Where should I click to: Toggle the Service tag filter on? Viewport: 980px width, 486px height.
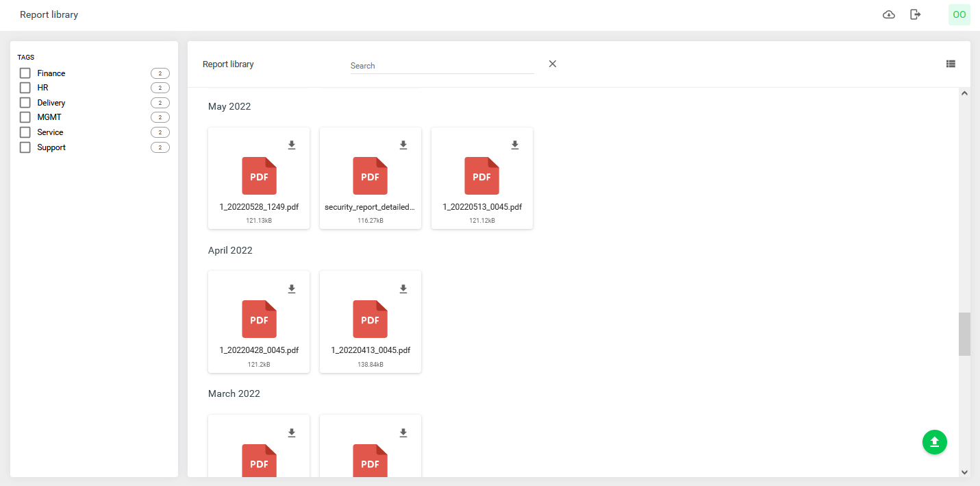pos(24,132)
